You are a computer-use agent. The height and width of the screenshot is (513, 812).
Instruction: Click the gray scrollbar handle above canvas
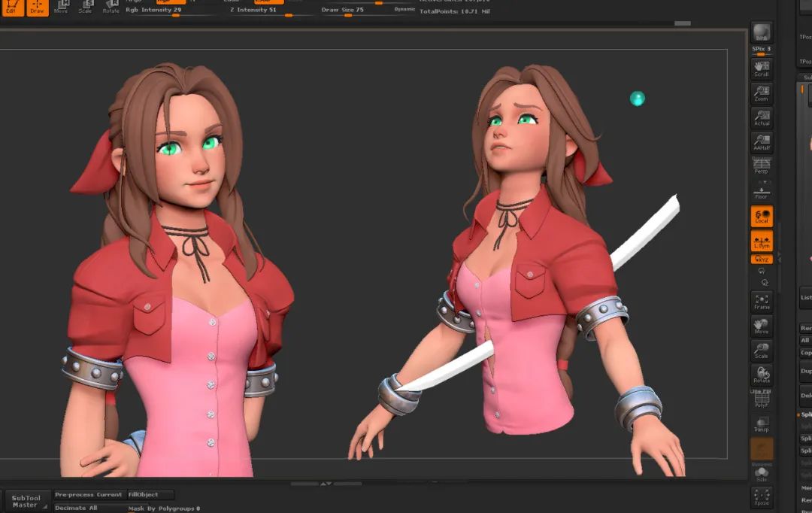(683, 23)
